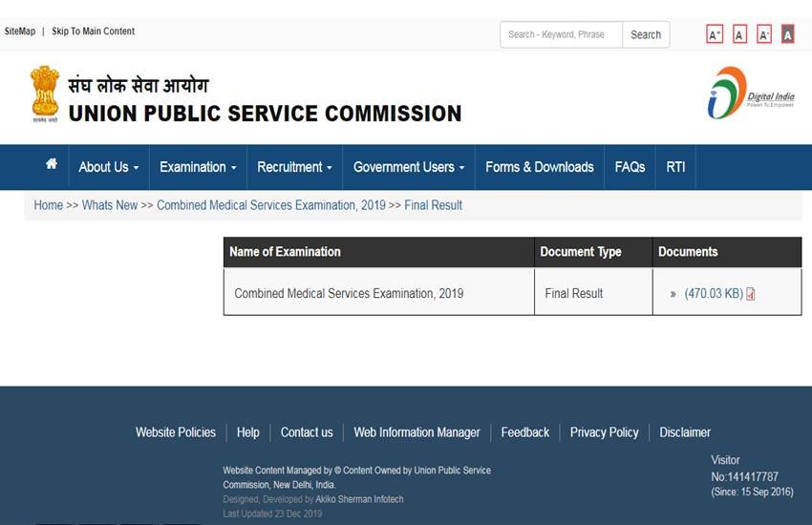This screenshot has width=812, height=525.
Task: Click the search keyword input field
Action: click(x=561, y=34)
